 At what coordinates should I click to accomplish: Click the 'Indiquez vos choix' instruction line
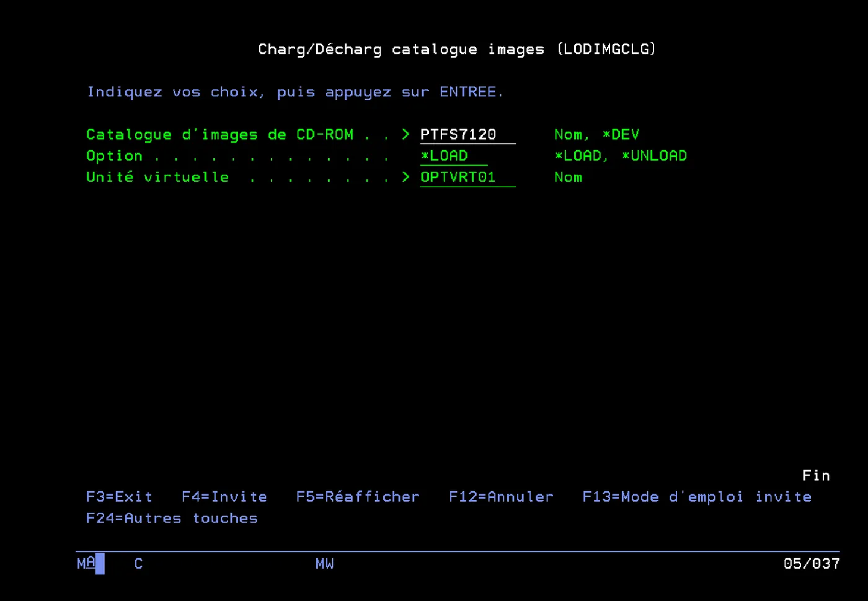click(295, 92)
